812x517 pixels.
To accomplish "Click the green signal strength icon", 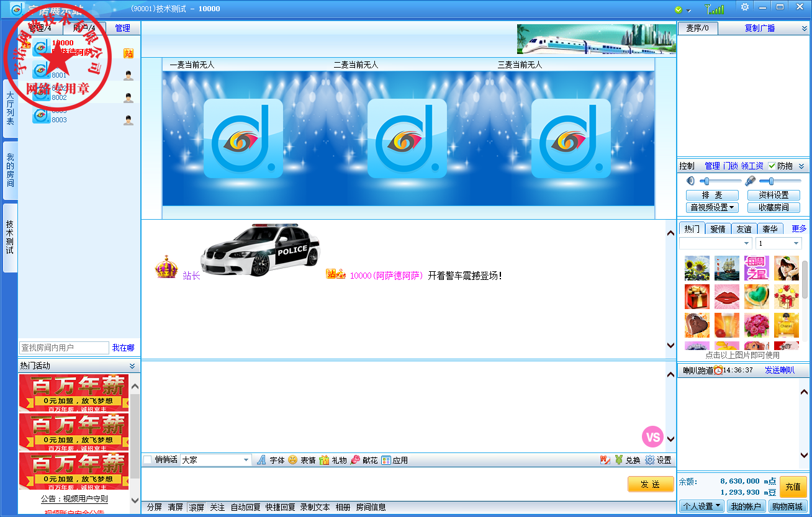I will point(715,9).
